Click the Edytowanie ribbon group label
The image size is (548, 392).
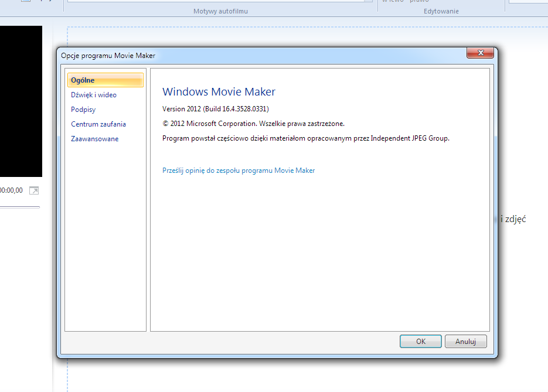click(441, 11)
